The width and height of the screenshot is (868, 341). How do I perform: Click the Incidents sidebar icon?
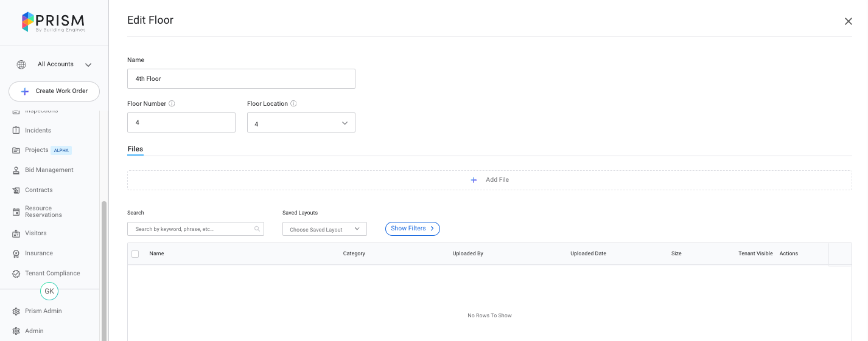16,131
